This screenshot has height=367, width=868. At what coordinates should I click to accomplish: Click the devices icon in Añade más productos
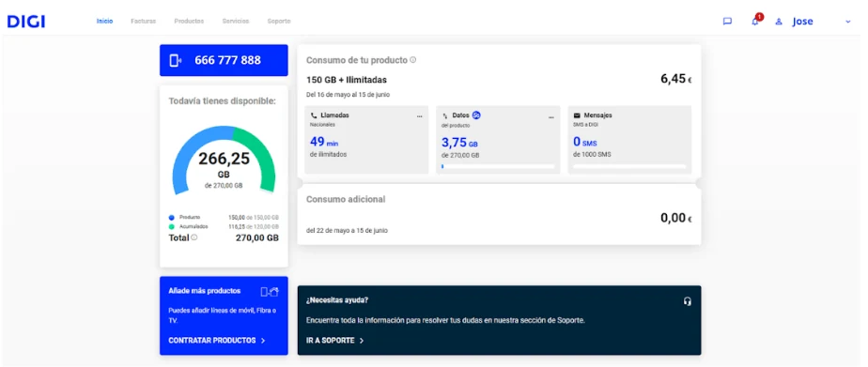pyautogui.click(x=270, y=291)
